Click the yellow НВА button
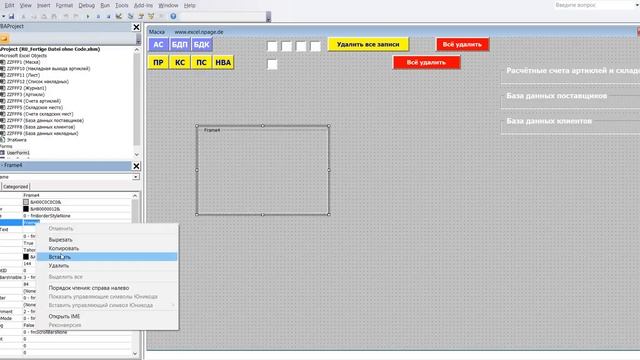Screen dimensions: 640x360 click(223, 62)
